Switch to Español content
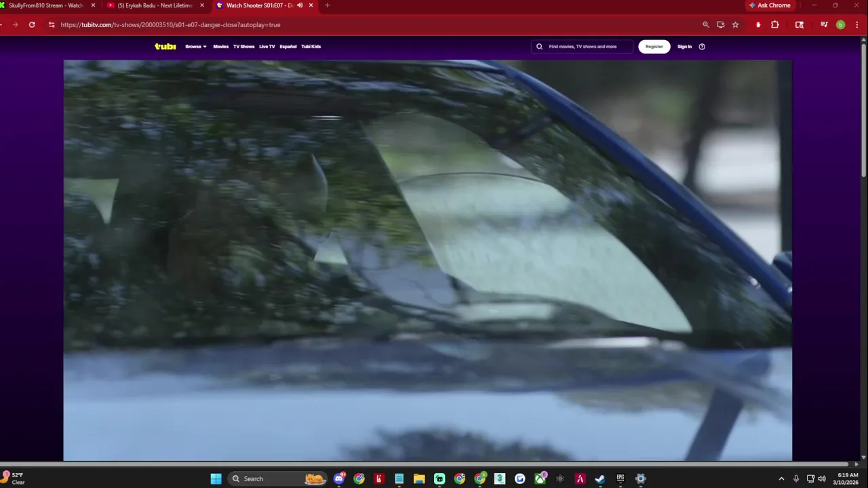The width and height of the screenshot is (868, 488). point(288,47)
